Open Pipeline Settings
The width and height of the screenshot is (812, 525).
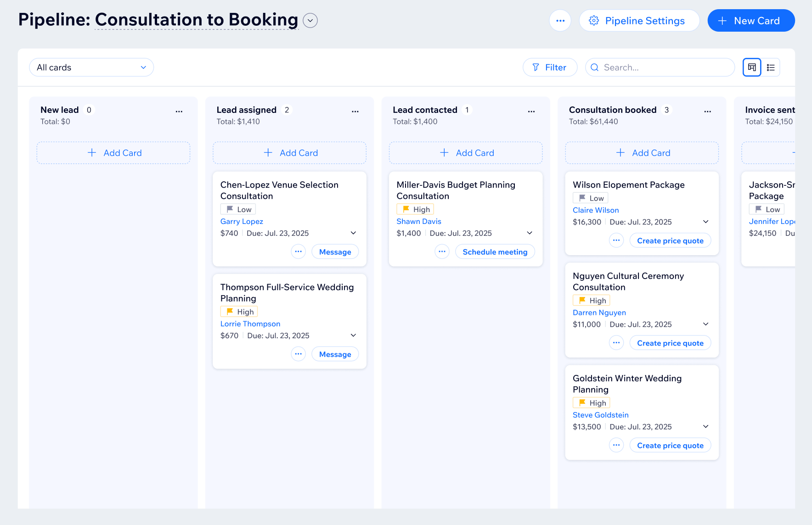pos(639,21)
